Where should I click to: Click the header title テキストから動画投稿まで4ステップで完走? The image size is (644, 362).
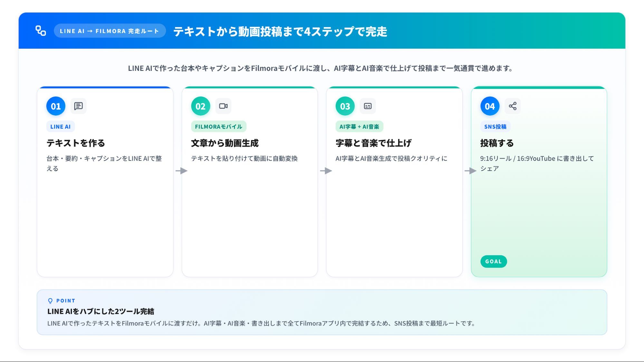tap(280, 31)
